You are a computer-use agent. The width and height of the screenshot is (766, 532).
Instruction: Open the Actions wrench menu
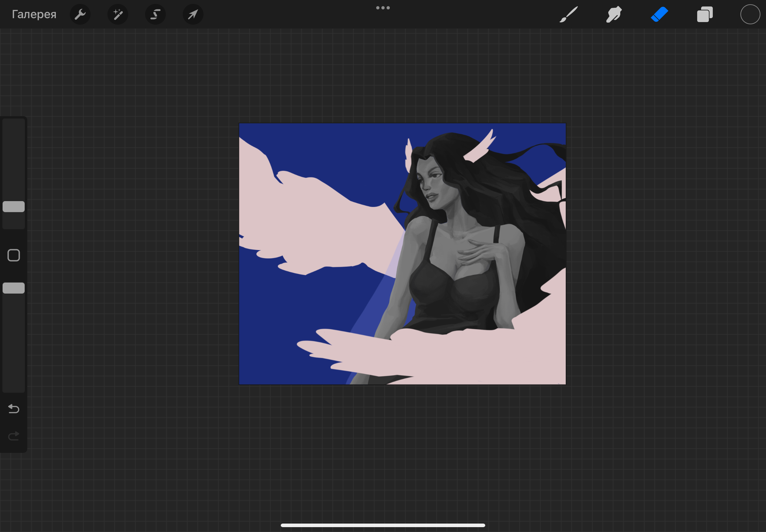click(x=80, y=14)
